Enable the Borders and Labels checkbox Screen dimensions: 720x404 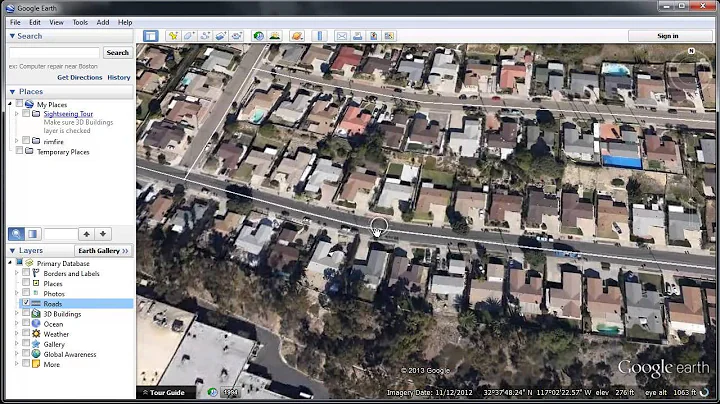pyautogui.click(x=26, y=273)
